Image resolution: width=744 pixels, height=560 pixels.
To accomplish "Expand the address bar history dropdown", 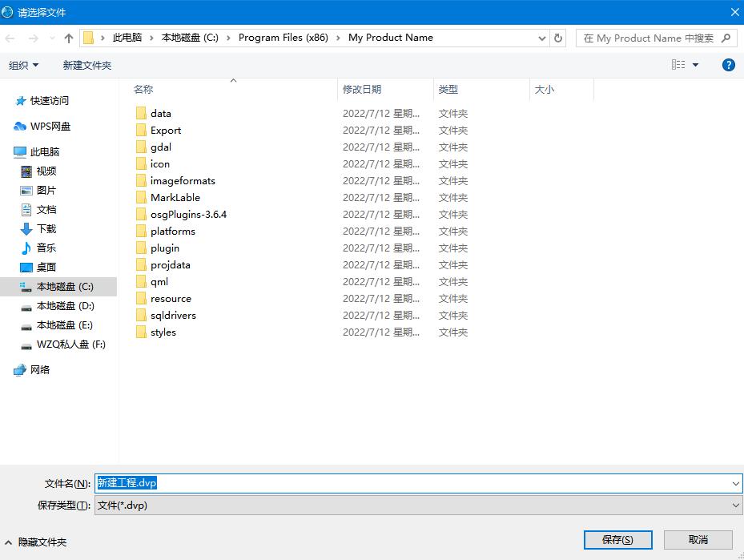I will (542, 38).
